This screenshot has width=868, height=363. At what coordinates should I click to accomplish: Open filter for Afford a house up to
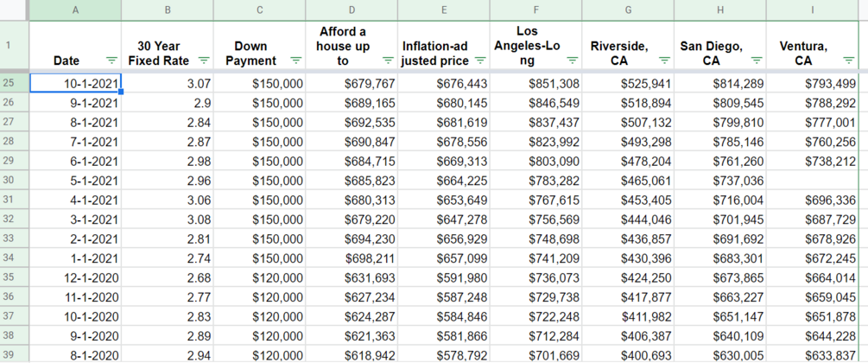388,60
